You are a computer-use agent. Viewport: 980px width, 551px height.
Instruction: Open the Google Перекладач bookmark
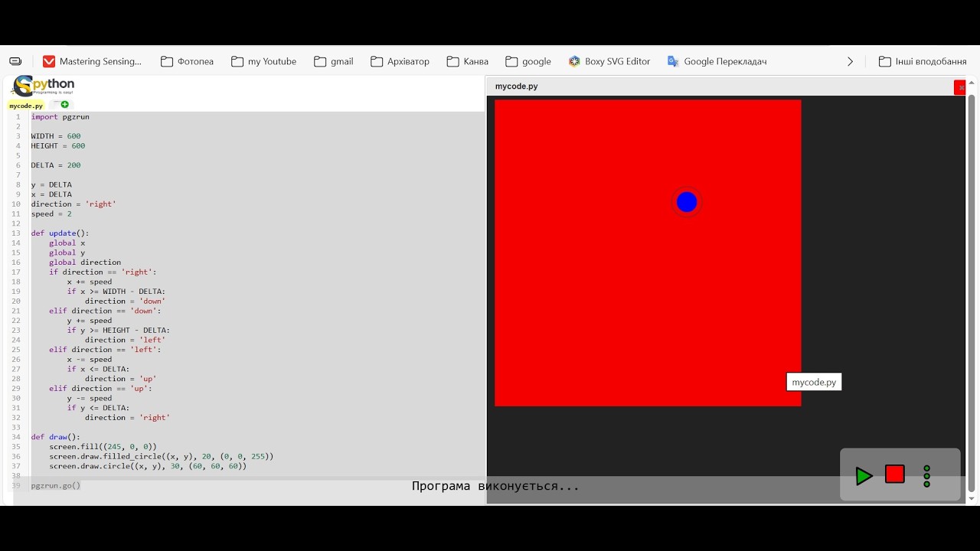click(717, 61)
